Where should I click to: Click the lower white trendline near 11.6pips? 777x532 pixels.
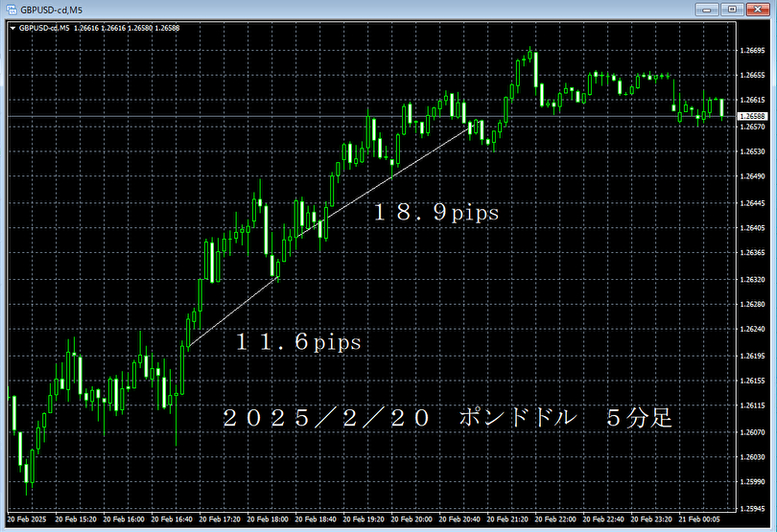(233, 312)
